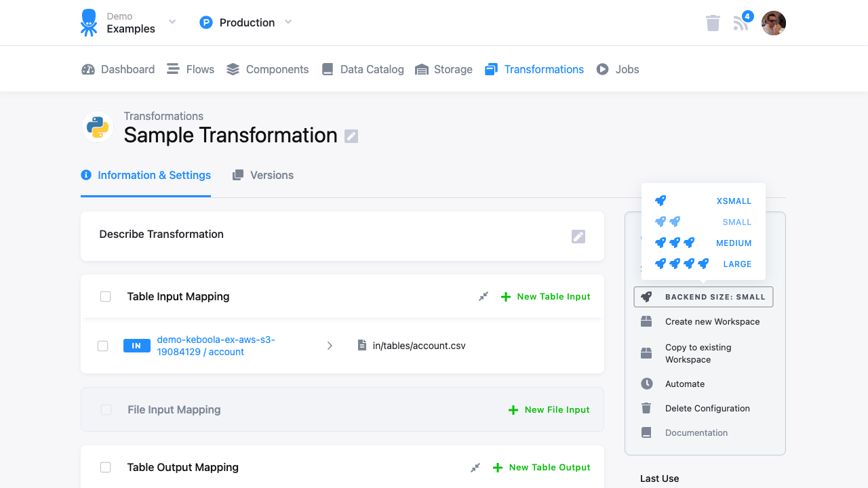868x488 pixels.
Task: Collapse Table Input Mapping using the arrows icon
Action: (x=483, y=296)
